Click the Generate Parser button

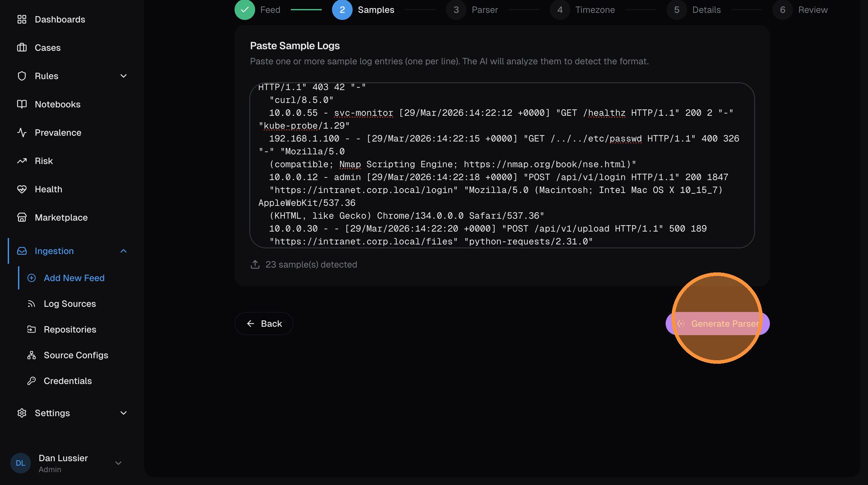(x=718, y=323)
